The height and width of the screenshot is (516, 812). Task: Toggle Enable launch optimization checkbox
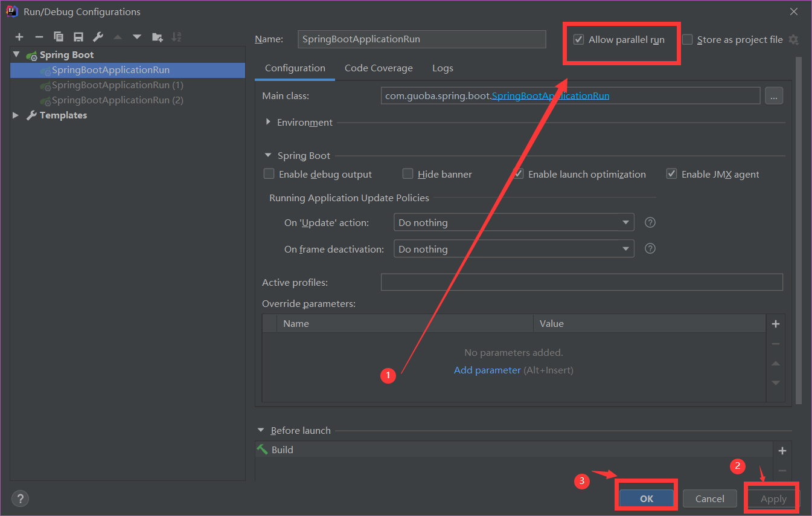click(519, 174)
